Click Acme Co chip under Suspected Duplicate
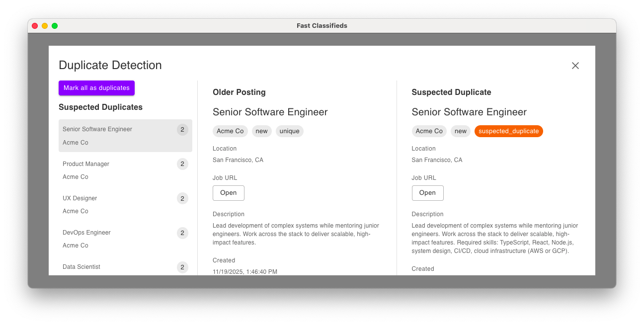The width and height of the screenshot is (644, 325). [x=429, y=131]
